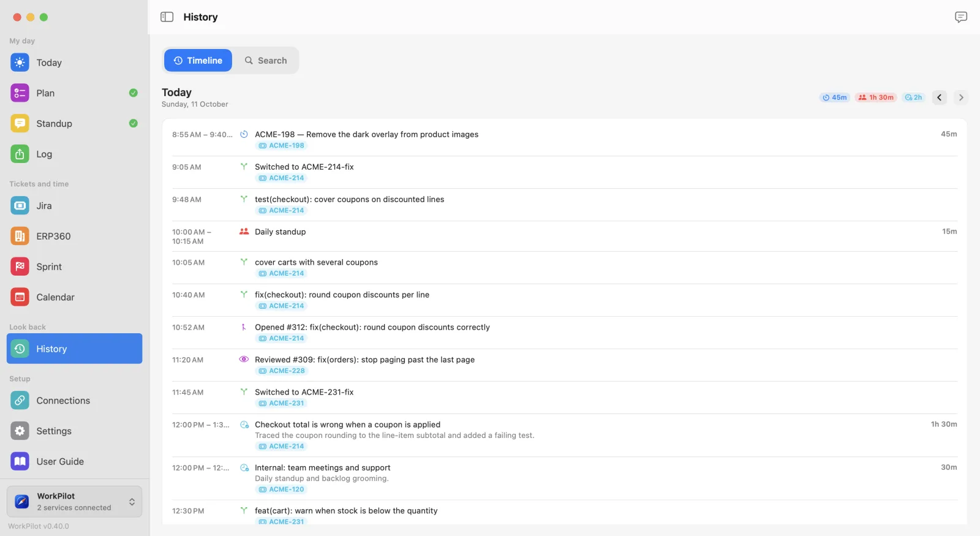The image size is (980, 536).
Task: Click the people icon beside Daily standup
Action: [x=244, y=232]
